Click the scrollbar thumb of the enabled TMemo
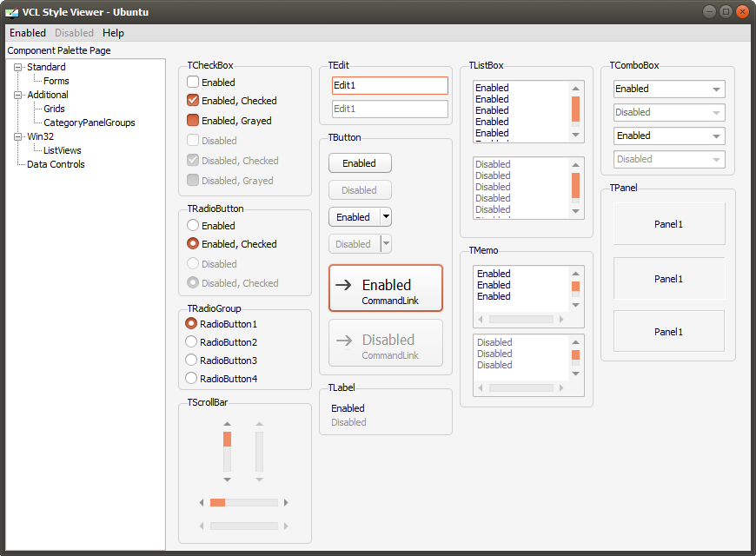 coord(575,287)
